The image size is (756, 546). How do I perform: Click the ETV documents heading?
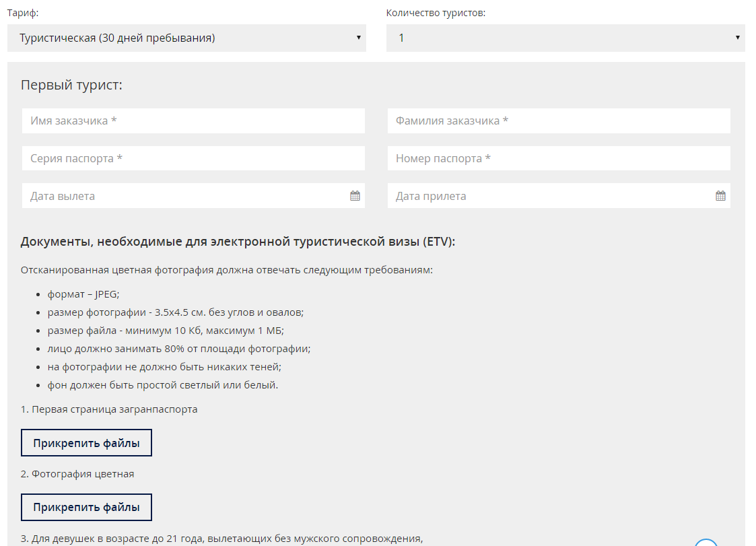[238, 242]
